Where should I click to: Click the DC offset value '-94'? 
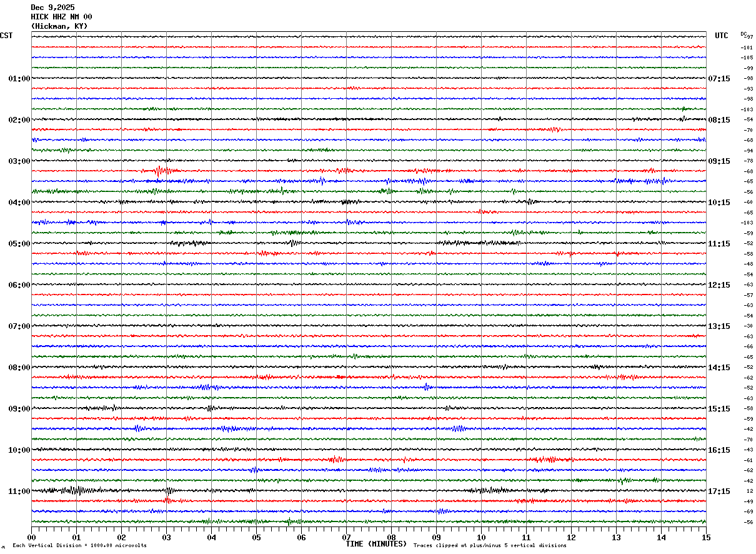coord(749,151)
